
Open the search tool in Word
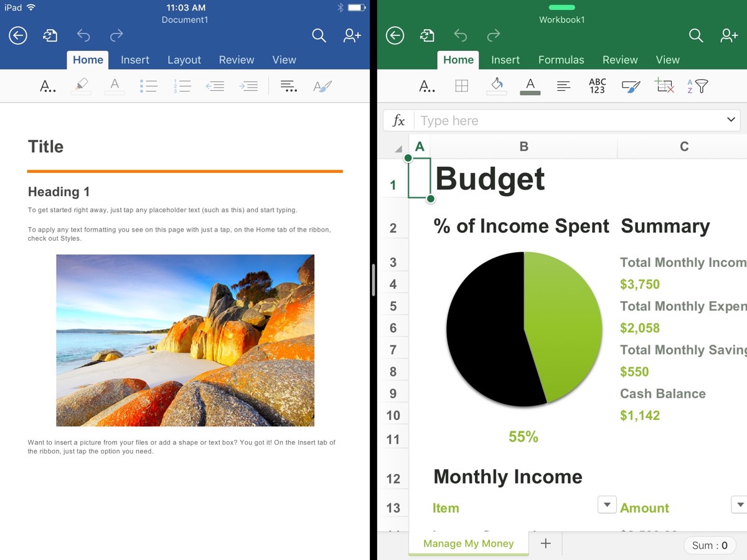click(x=319, y=35)
